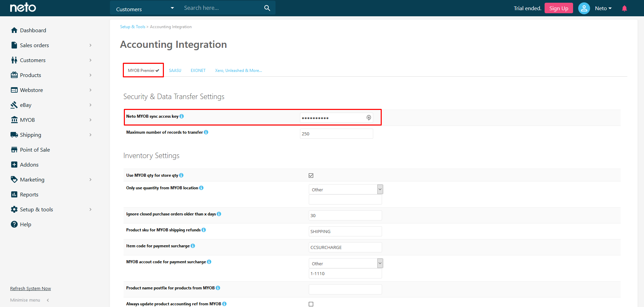Open Xero, Unleashed & More tab
The image size is (644, 307).
tap(239, 71)
